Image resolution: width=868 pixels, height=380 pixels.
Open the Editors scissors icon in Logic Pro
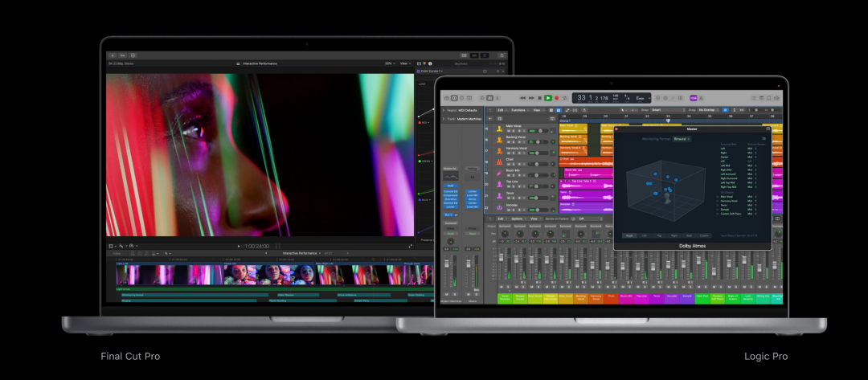click(x=497, y=98)
